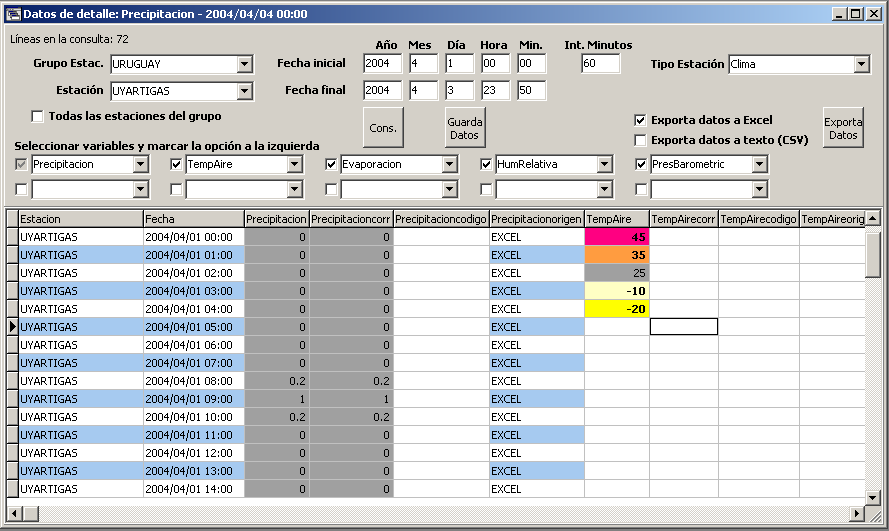Open the Grupo Estac. dropdown
Image resolution: width=889 pixels, height=531 pixels.
click(245, 65)
